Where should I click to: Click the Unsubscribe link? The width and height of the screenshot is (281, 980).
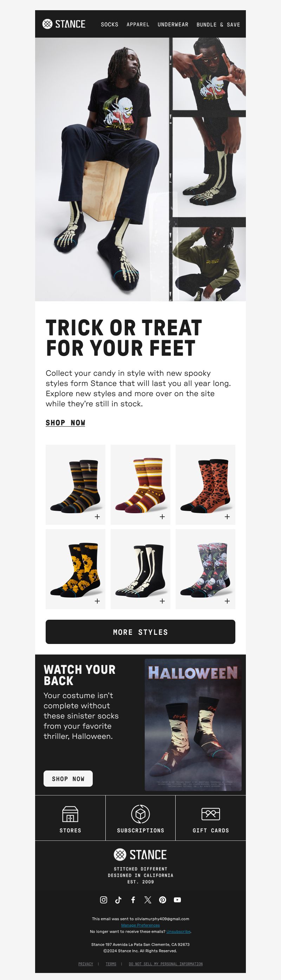pos(178,931)
